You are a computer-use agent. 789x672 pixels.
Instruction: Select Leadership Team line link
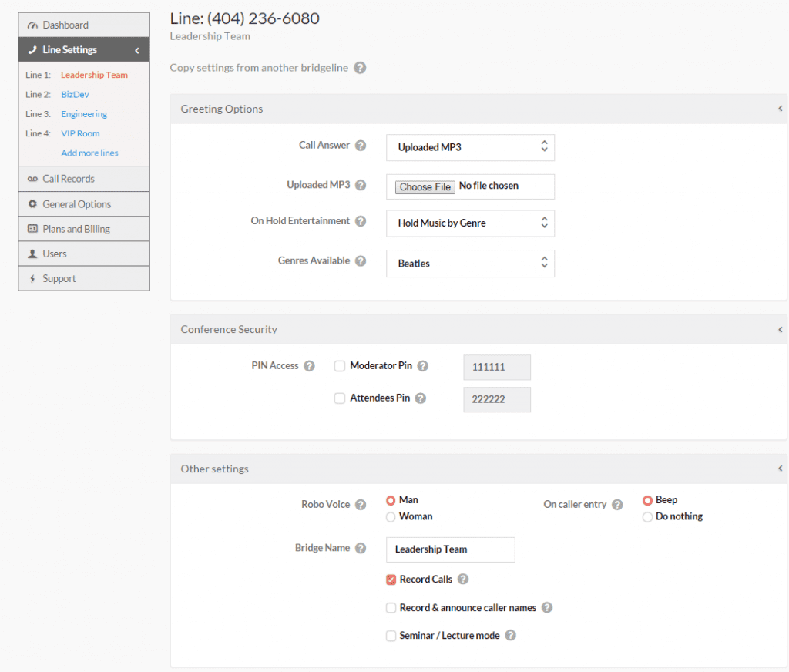pos(94,75)
